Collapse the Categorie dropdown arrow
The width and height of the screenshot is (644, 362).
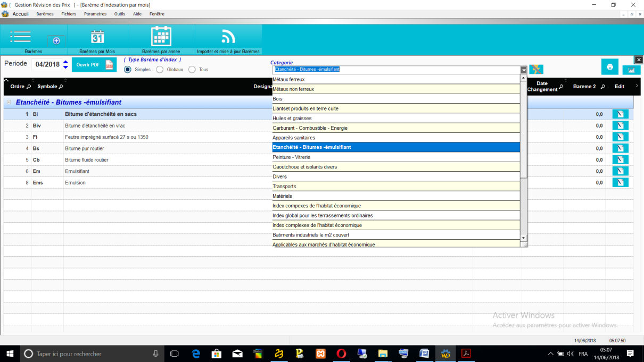coord(524,70)
